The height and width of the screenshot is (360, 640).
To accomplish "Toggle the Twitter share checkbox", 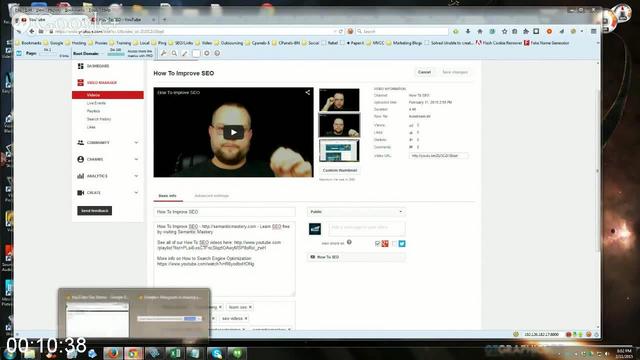I will 394,244.
